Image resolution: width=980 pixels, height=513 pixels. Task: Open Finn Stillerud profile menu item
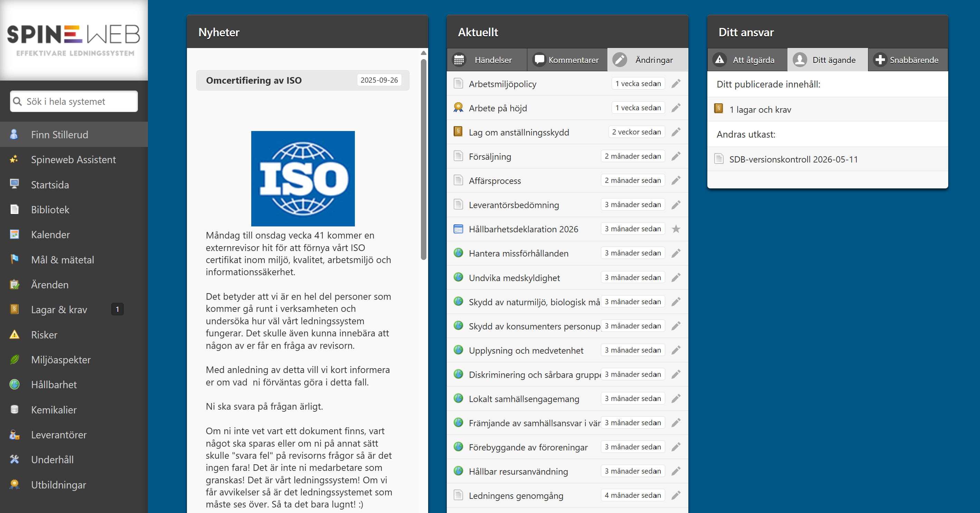coord(74,134)
